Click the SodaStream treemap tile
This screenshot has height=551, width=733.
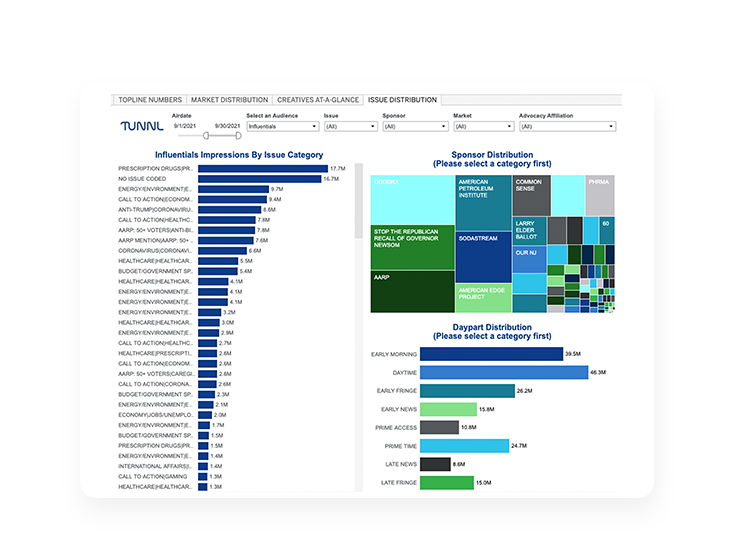click(x=483, y=257)
